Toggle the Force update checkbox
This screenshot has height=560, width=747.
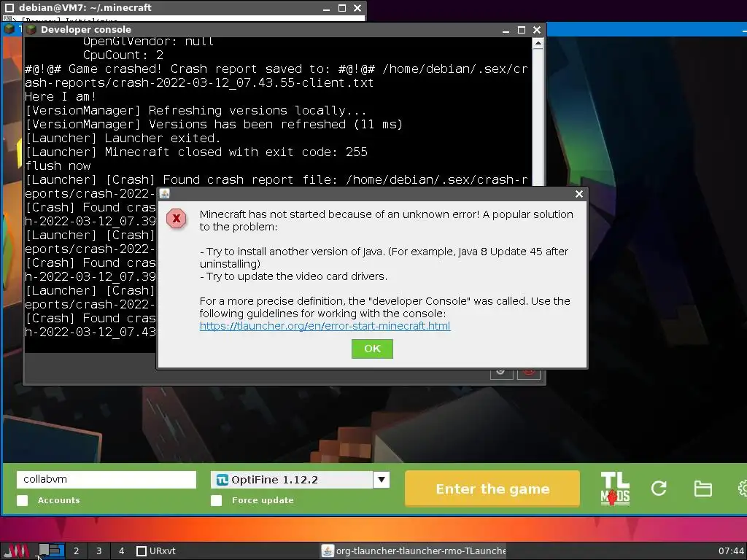[216, 500]
